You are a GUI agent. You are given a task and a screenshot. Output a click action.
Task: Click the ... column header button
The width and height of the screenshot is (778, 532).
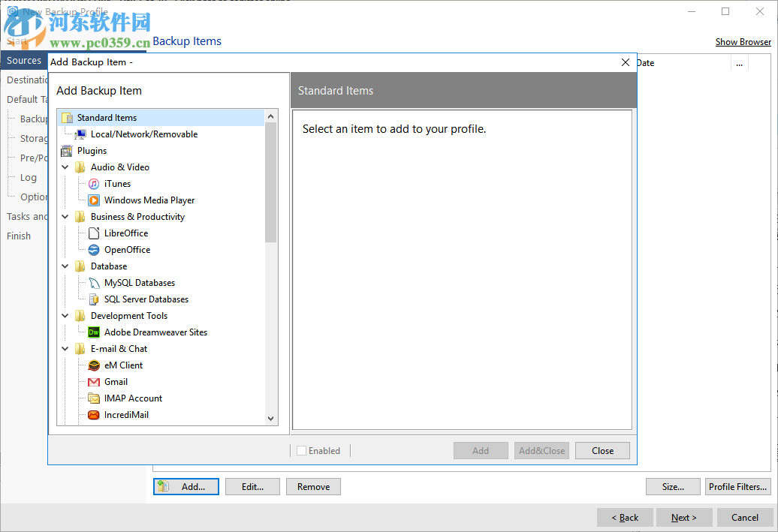739,64
